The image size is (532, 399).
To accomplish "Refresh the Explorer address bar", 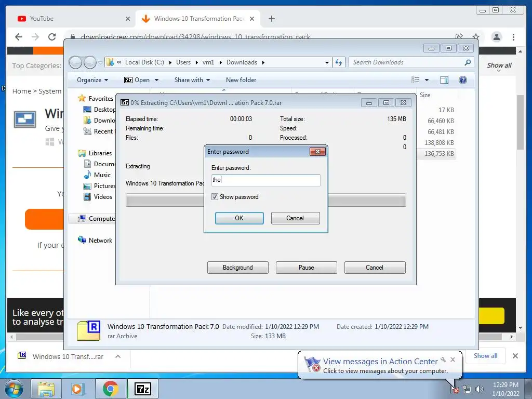I will pos(339,62).
